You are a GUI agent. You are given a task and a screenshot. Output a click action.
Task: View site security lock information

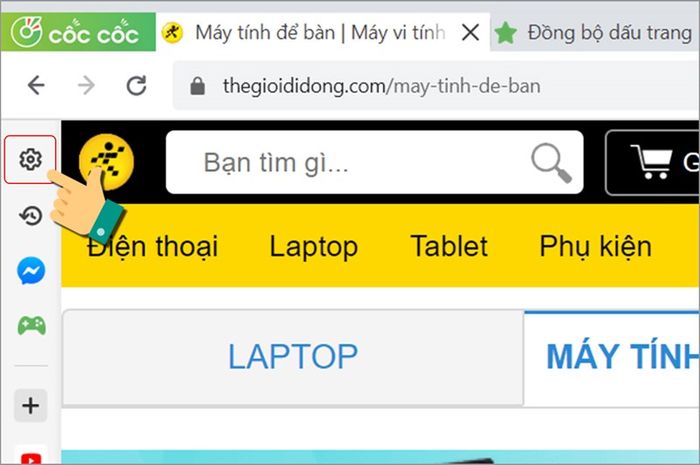197,86
